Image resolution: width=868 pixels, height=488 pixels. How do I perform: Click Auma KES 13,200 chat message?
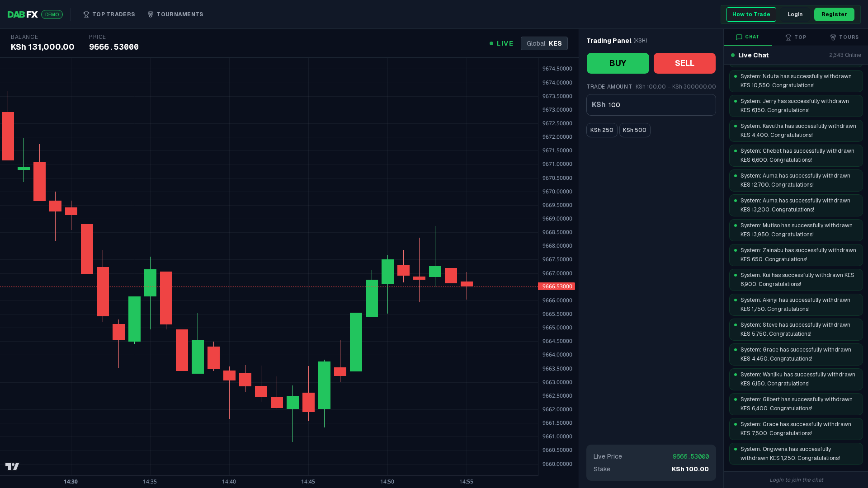pos(796,205)
